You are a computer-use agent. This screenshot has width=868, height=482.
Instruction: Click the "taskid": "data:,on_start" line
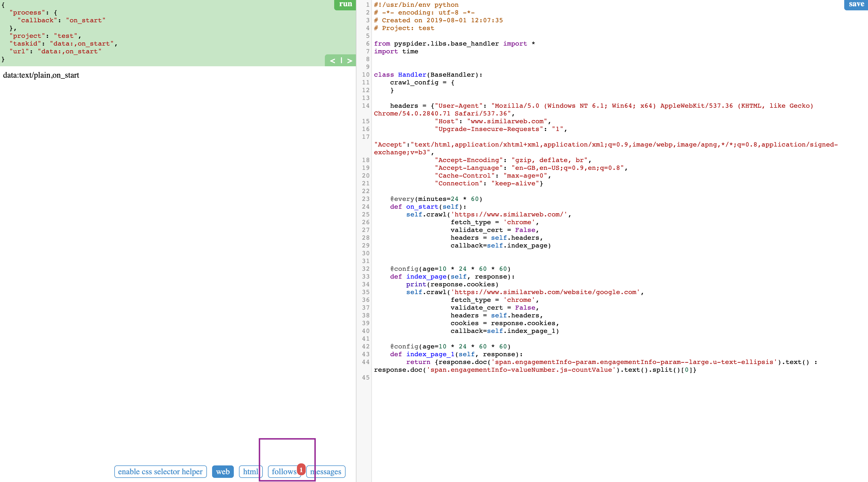point(63,43)
